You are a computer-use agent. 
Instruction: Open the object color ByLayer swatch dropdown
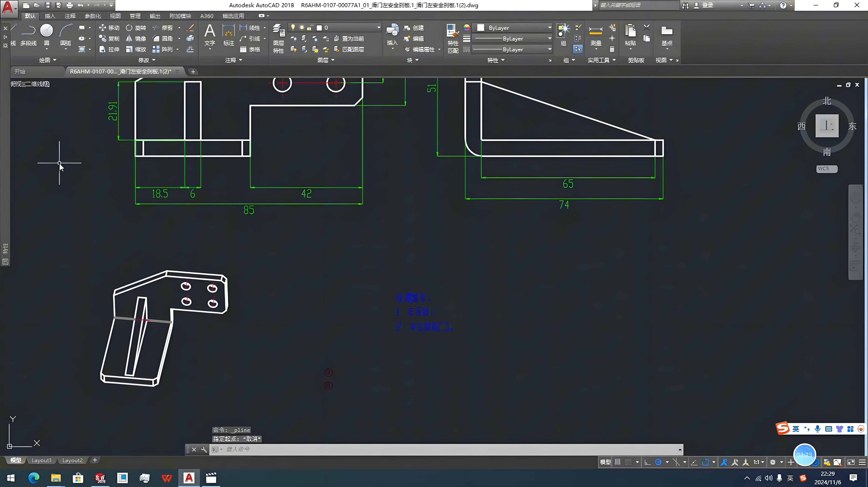[512, 28]
